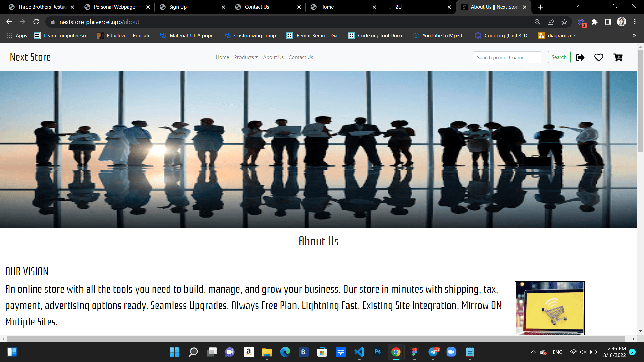This screenshot has height=362, width=644.
Task: Open a new browser tab with plus
Action: 540,7
